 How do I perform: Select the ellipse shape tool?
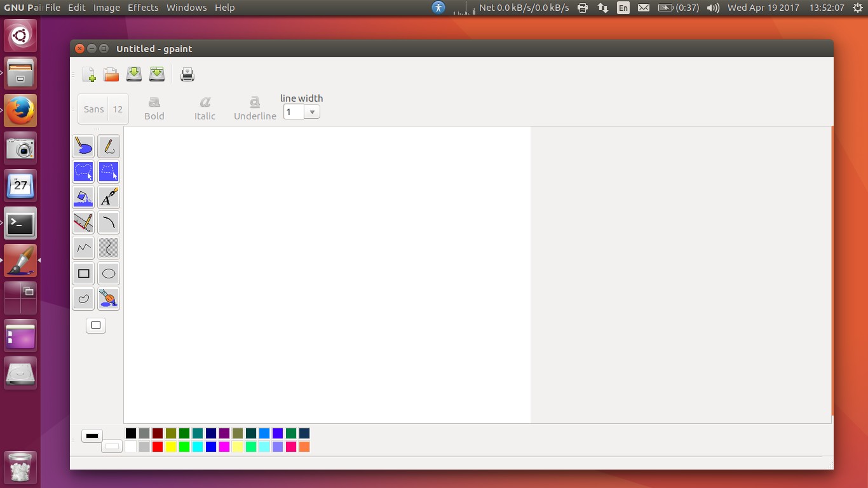coord(109,273)
